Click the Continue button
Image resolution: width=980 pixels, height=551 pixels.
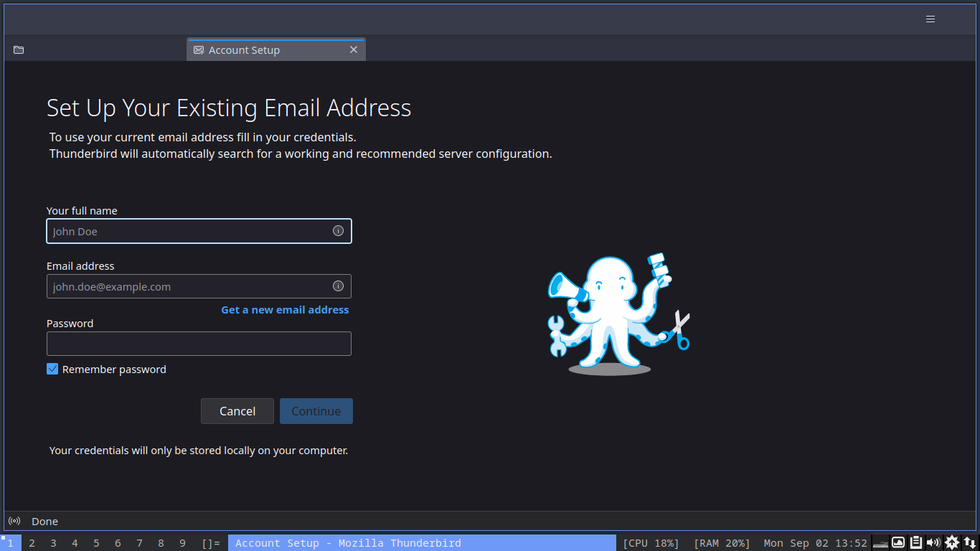[316, 411]
